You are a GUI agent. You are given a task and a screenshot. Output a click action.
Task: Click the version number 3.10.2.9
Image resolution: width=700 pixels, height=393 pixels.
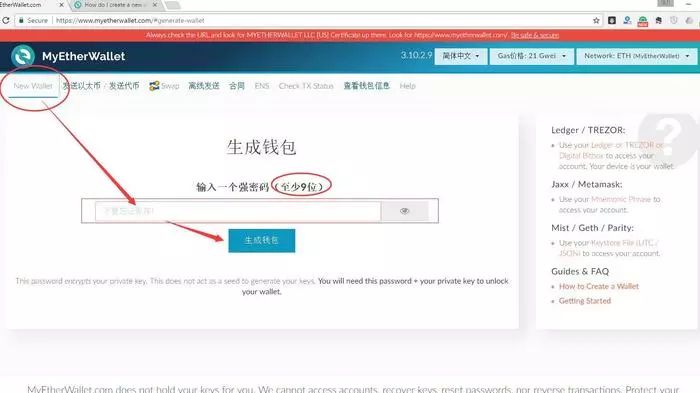(x=417, y=55)
